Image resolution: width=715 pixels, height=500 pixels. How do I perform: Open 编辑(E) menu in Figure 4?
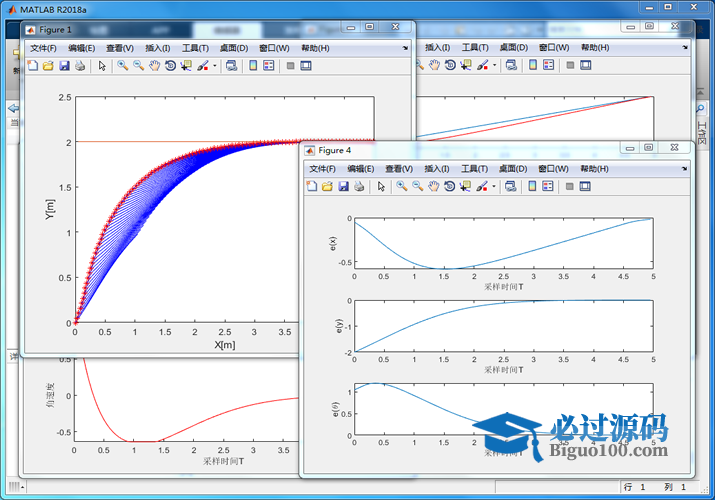click(x=361, y=169)
